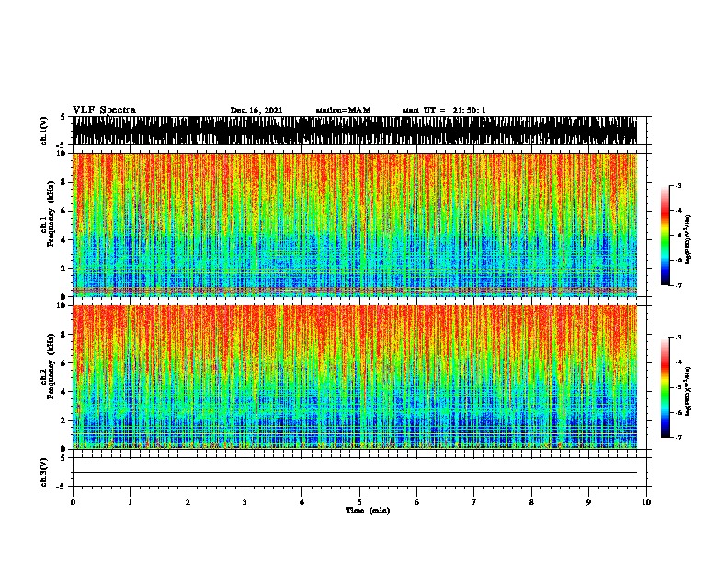This screenshot has width=728, height=563.
Task: Click the 'ch.3(V)' axis label
Action: tap(43, 472)
